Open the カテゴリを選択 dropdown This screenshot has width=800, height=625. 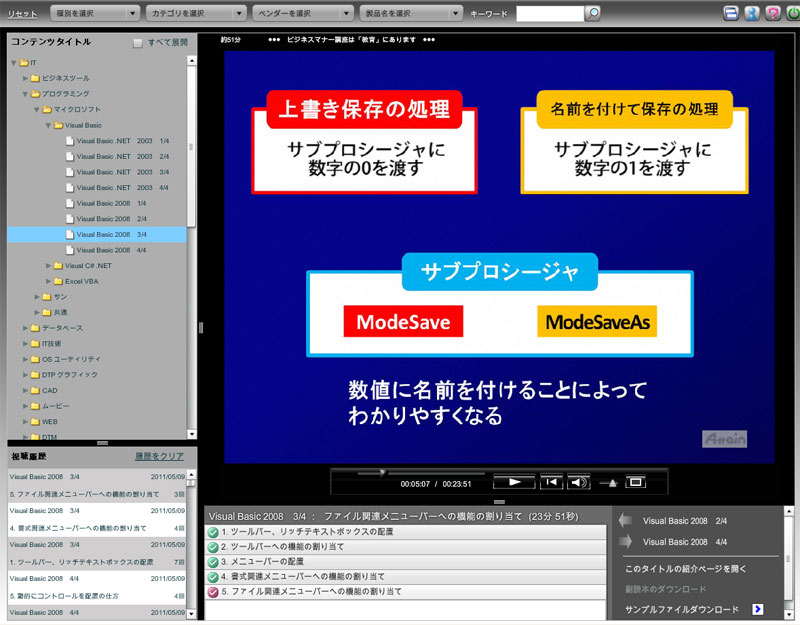click(195, 13)
